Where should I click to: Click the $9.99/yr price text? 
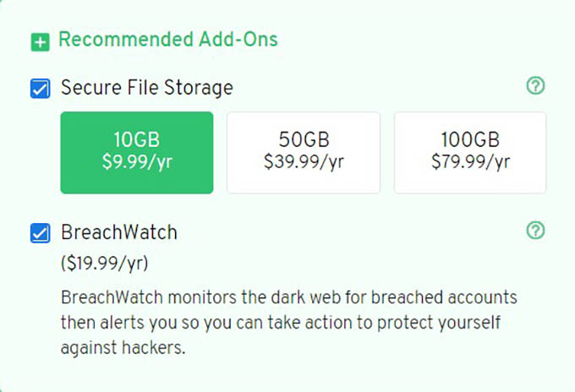137,162
